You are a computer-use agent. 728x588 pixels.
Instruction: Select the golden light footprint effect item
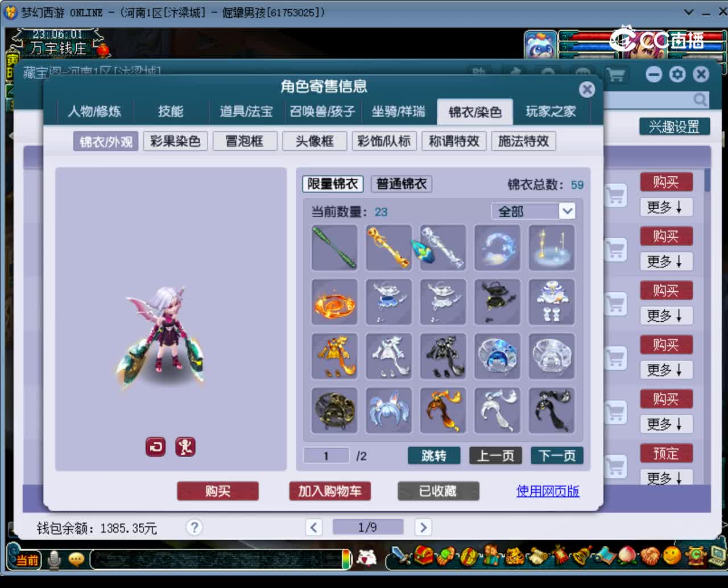point(552,247)
